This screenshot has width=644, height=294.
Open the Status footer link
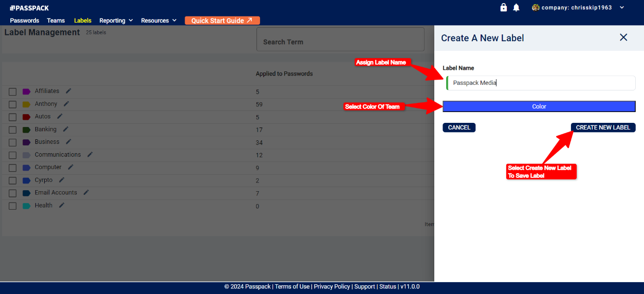coord(388,287)
